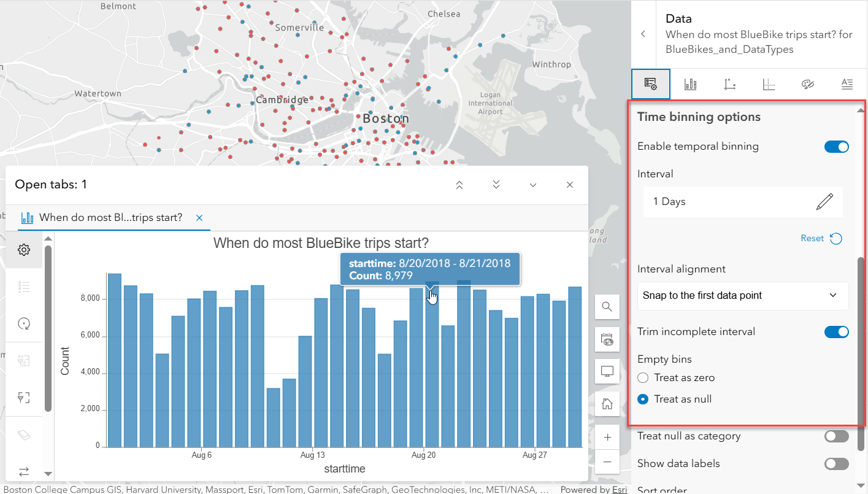
Task: Close the 'When do most Bl...trips start?' tab
Action: 199,218
